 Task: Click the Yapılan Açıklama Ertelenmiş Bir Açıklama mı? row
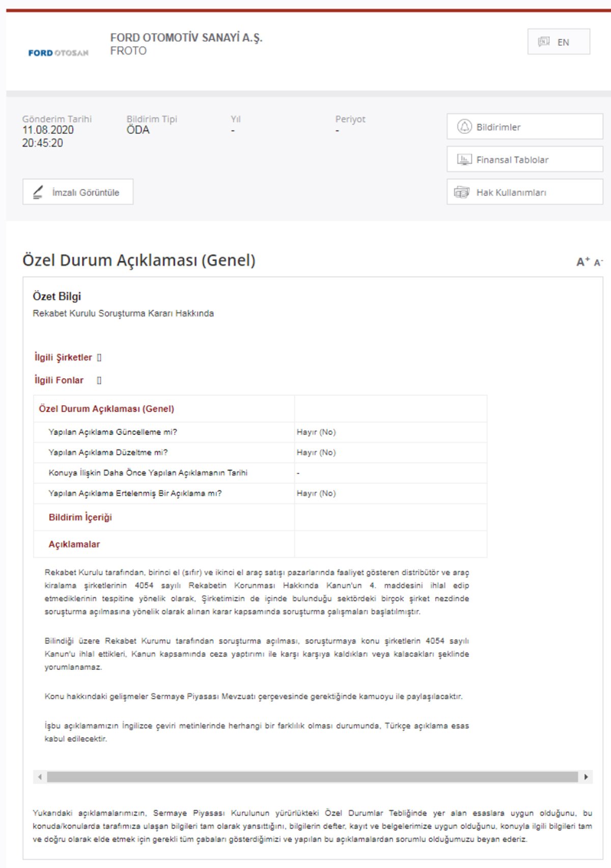click(x=260, y=493)
